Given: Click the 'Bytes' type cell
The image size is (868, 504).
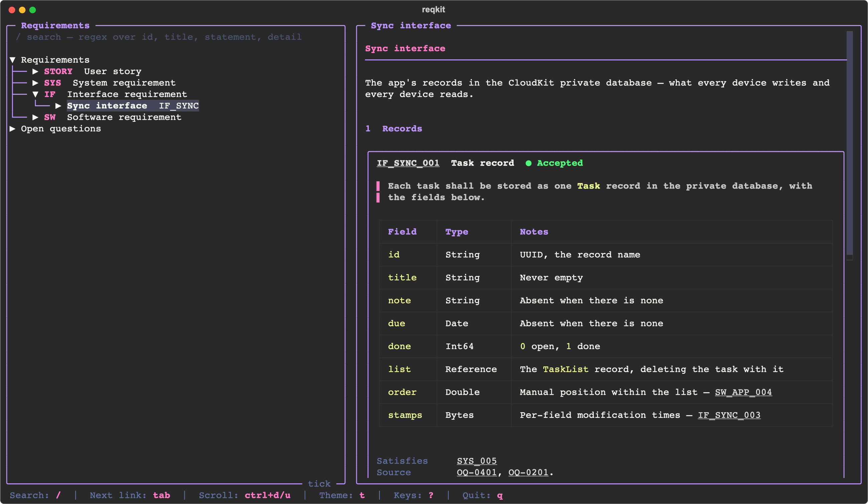Looking at the screenshot, I should [474, 415].
